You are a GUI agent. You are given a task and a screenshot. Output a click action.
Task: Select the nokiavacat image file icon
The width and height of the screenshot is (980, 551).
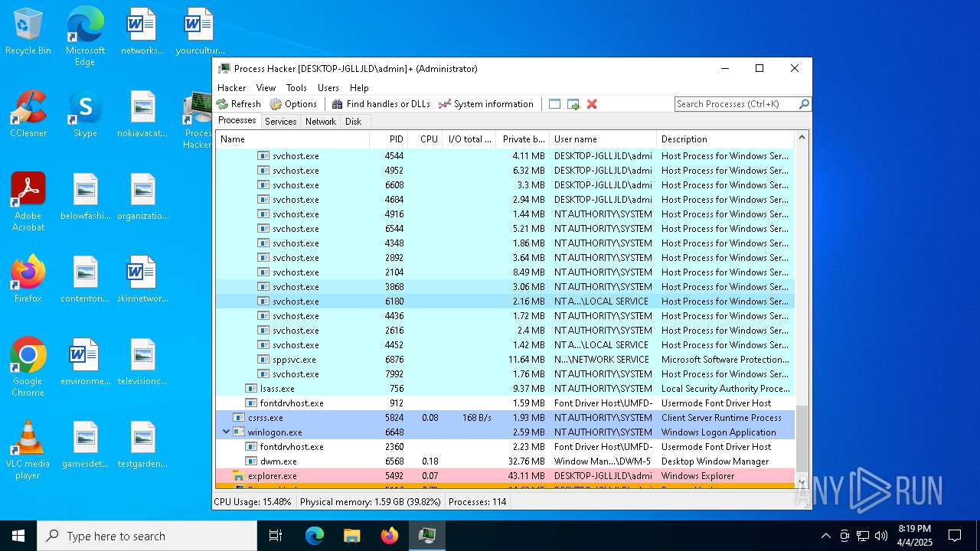pos(142,115)
